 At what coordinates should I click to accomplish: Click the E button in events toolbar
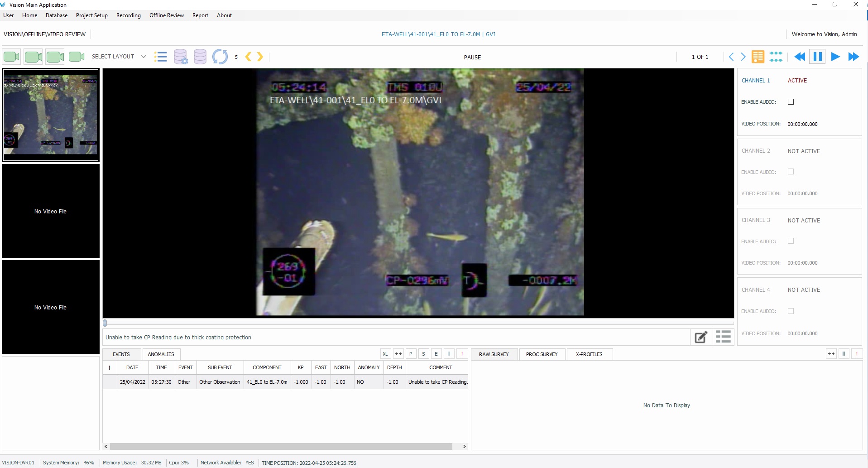(436, 354)
